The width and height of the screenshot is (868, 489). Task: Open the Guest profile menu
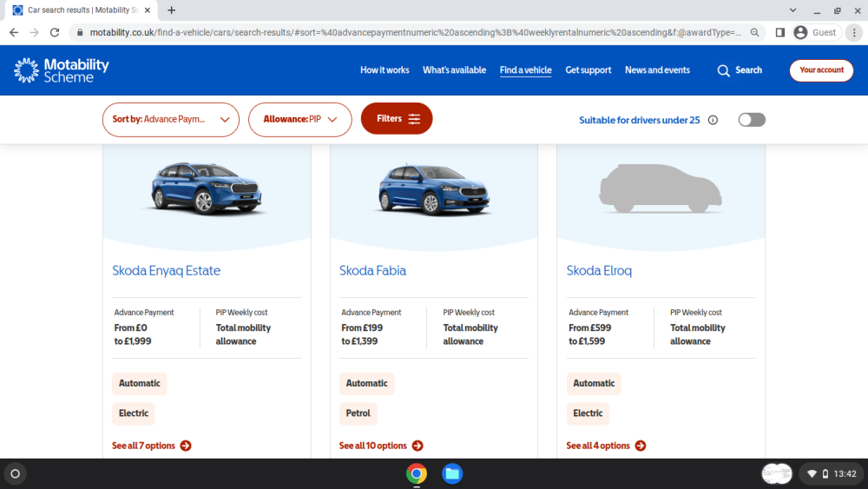pyautogui.click(x=816, y=33)
